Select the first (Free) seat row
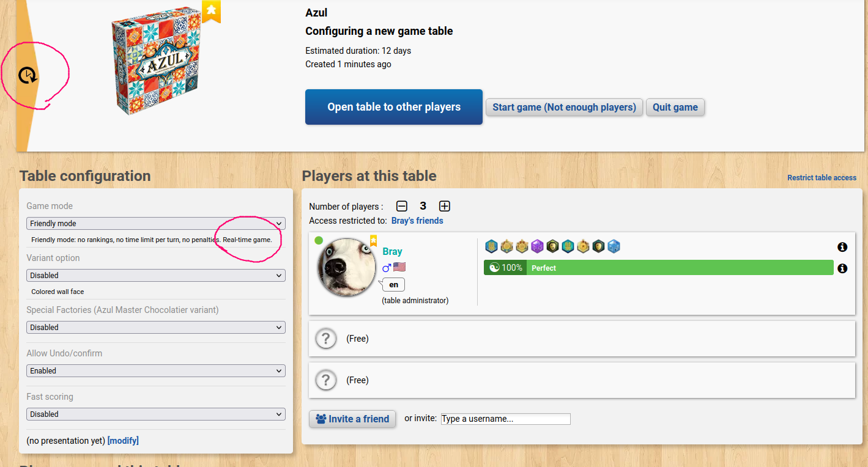The width and height of the screenshot is (868, 467). pyautogui.click(x=582, y=339)
